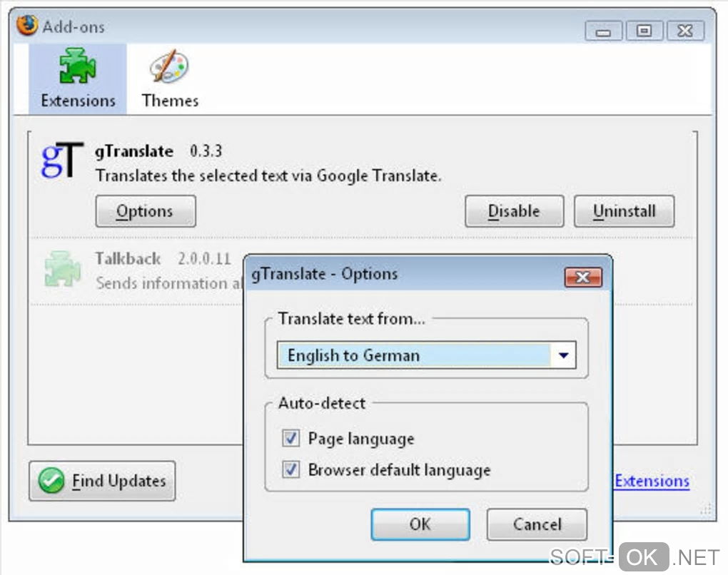Click gTranslate version 0.3.3 text

pyautogui.click(x=206, y=151)
